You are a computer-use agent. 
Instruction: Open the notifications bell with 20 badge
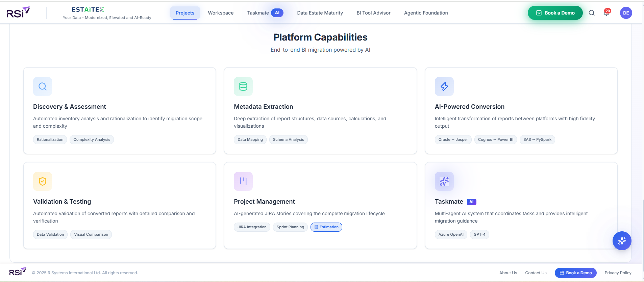point(607,13)
